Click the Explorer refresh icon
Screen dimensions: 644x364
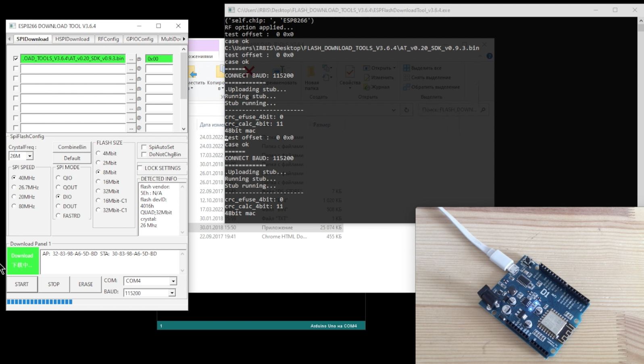406,110
